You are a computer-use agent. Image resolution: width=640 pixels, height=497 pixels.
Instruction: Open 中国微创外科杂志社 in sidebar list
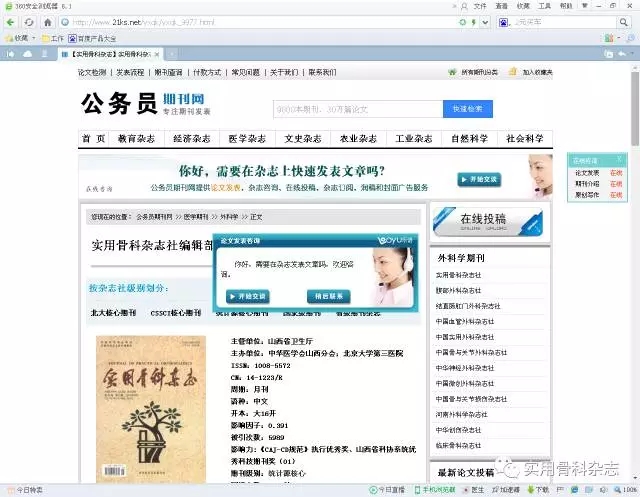click(465, 384)
